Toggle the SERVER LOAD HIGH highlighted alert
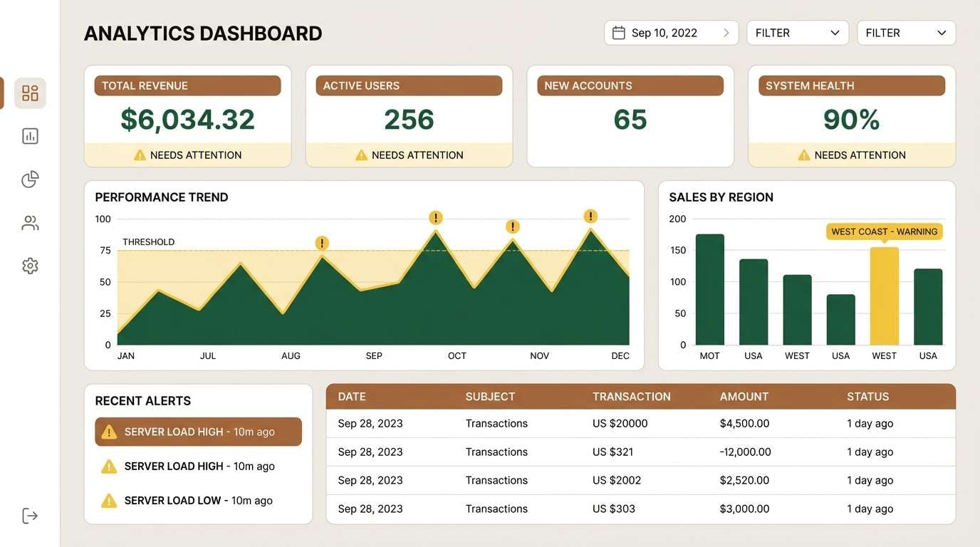980x547 pixels. (x=197, y=431)
